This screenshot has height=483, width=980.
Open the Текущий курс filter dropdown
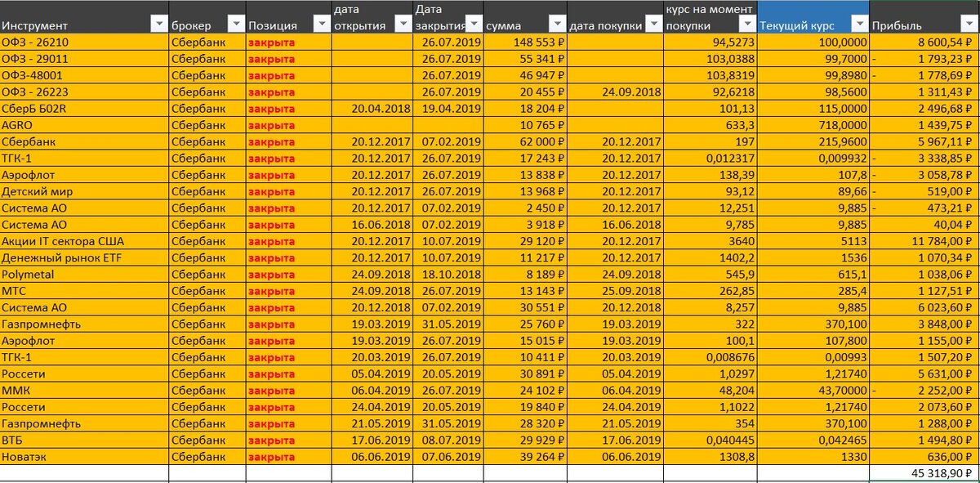[x=858, y=25]
